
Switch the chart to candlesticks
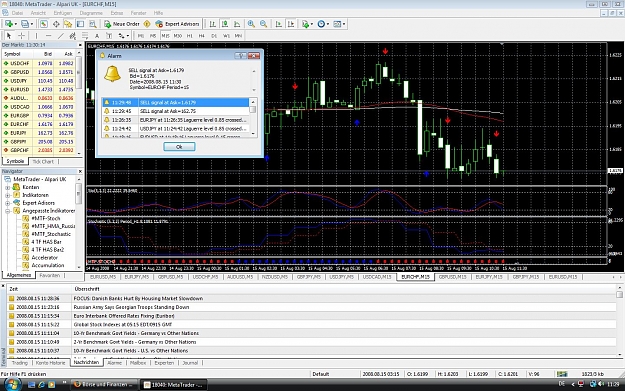pyautogui.click(x=225, y=24)
